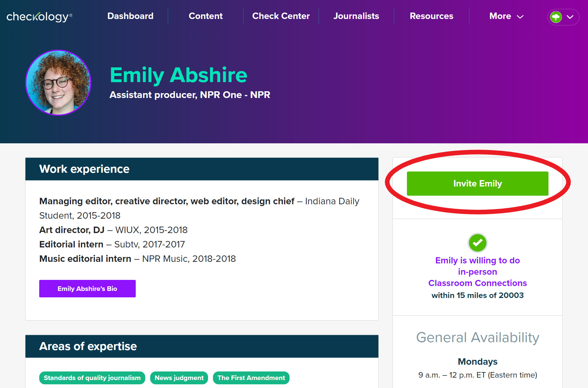Click the green user avatar icon
588x388 pixels.
(x=556, y=17)
